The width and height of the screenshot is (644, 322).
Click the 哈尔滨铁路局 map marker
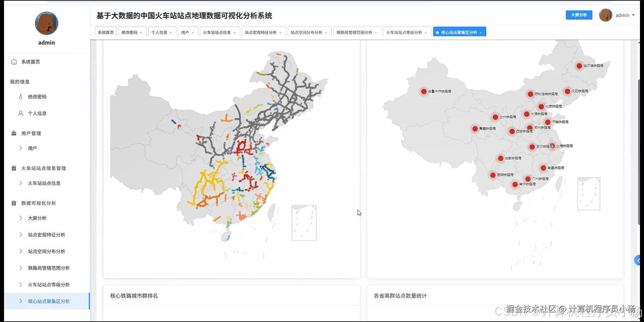click(579, 66)
